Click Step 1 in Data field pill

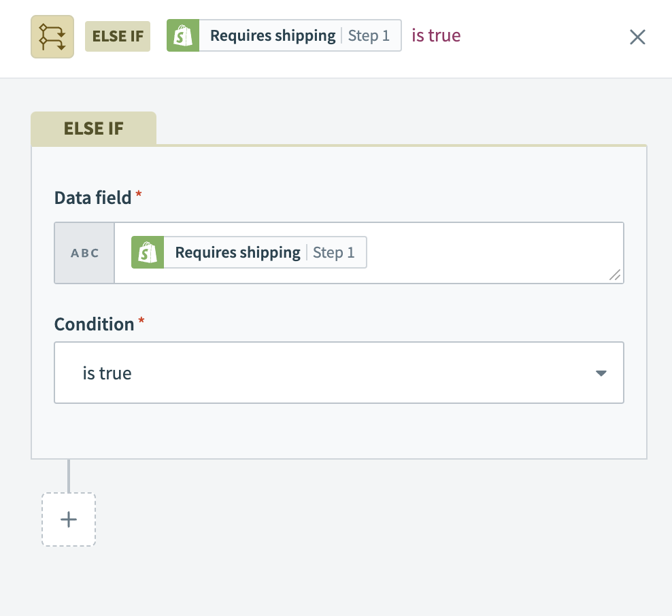(x=334, y=253)
